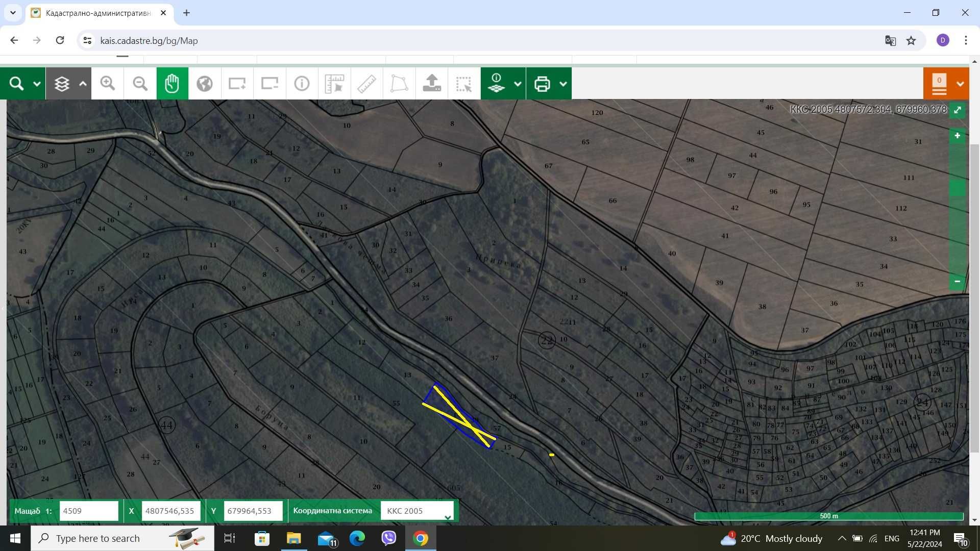Open the orange cart list icon

(x=939, y=84)
